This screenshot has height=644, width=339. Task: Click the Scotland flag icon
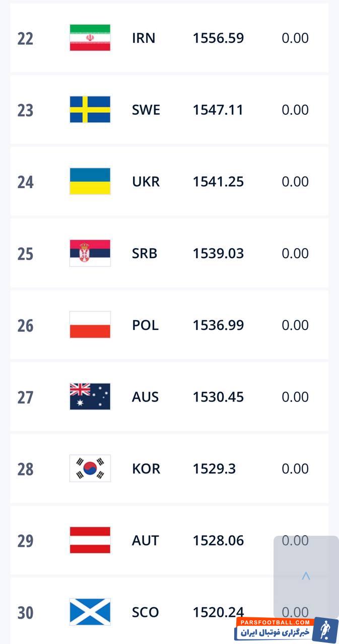(x=90, y=612)
